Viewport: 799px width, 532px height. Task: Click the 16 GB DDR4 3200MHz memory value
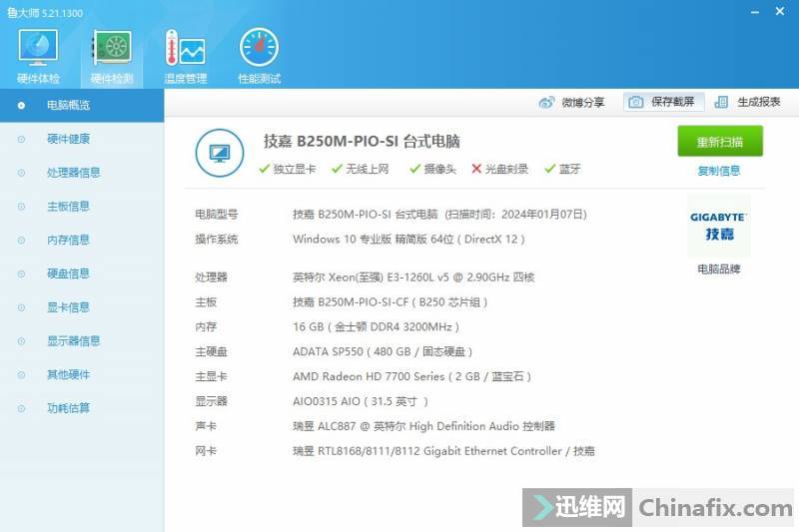coord(377,327)
